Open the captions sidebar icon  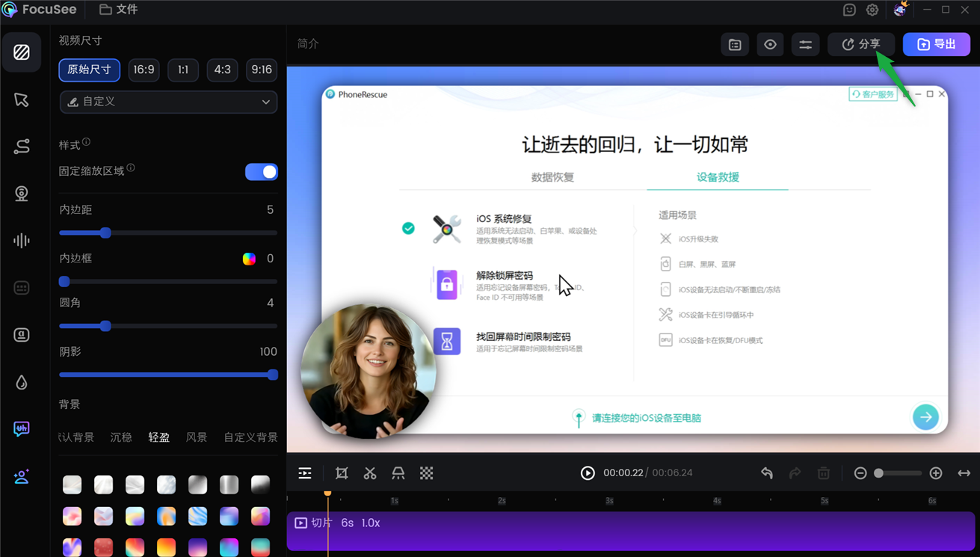(x=22, y=288)
